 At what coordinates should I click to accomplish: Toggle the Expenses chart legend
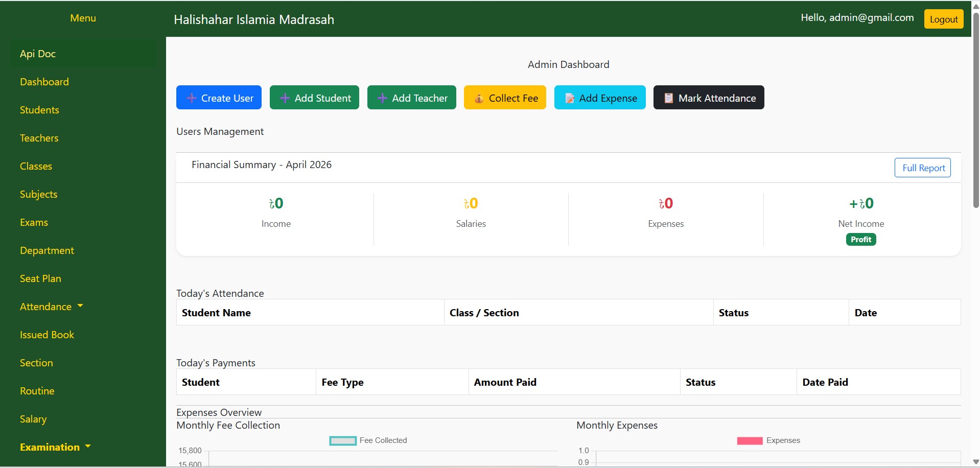point(768,440)
